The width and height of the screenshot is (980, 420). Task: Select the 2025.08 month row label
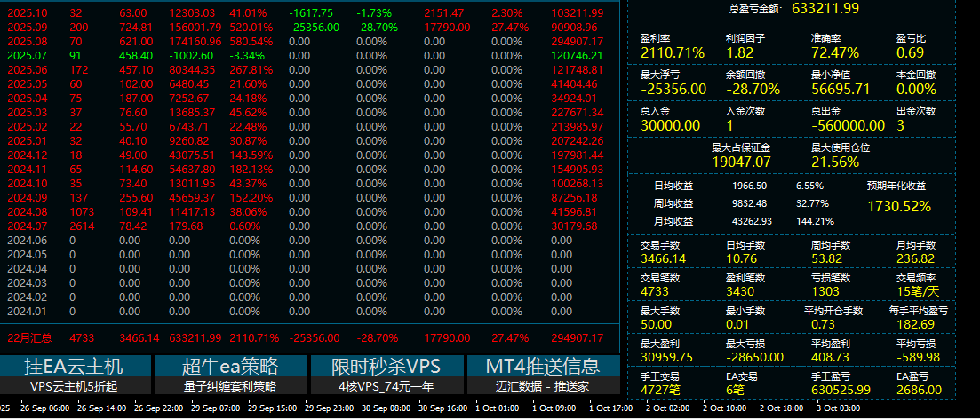pyautogui.click(x=27, y=41)
